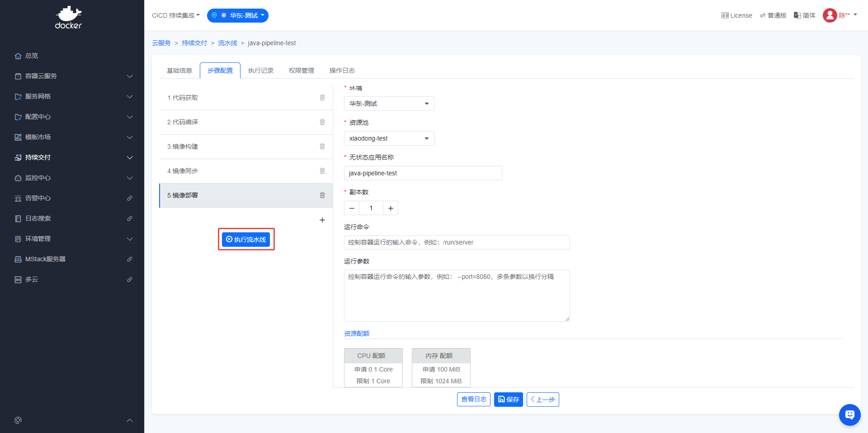
Task: Add a new pipeline step with plus icon
Action: point(322,220)
